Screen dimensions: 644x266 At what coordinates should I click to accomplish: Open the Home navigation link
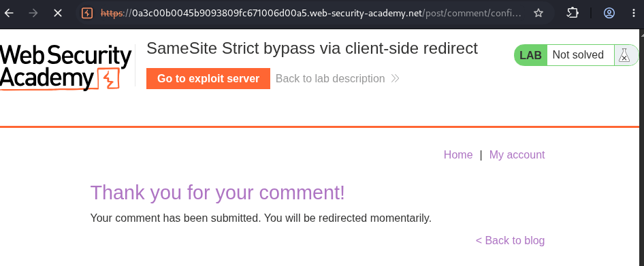click(x=458, y=154)
